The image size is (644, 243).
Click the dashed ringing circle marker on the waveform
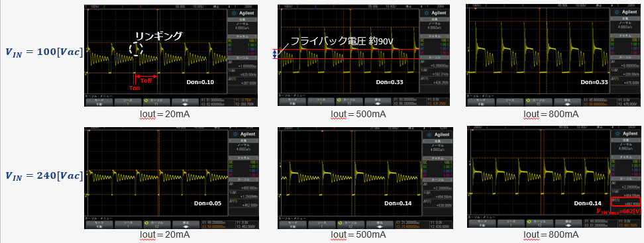136,49
